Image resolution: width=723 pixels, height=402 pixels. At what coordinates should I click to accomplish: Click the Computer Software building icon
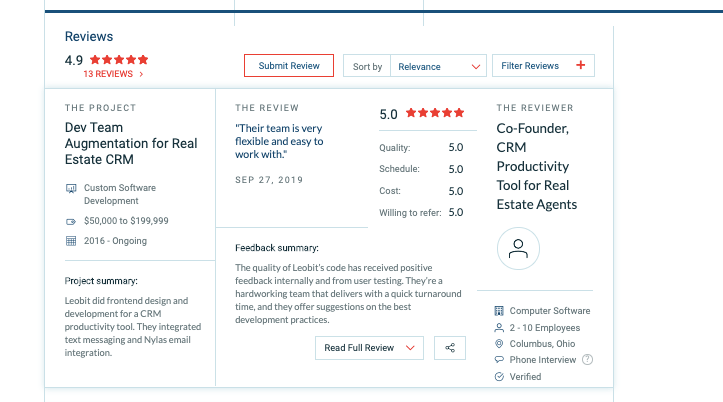coord(499,311)
